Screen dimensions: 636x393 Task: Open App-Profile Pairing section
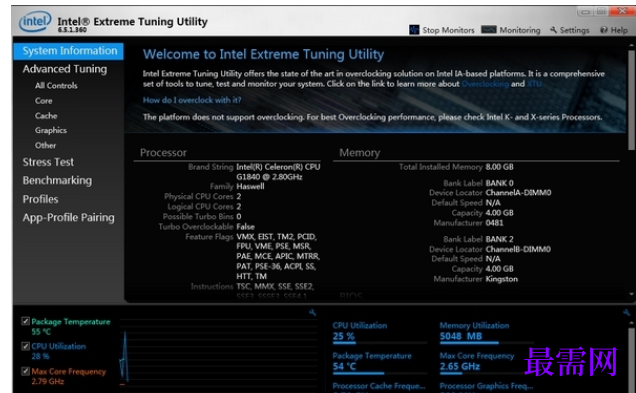tap(69, 218)
